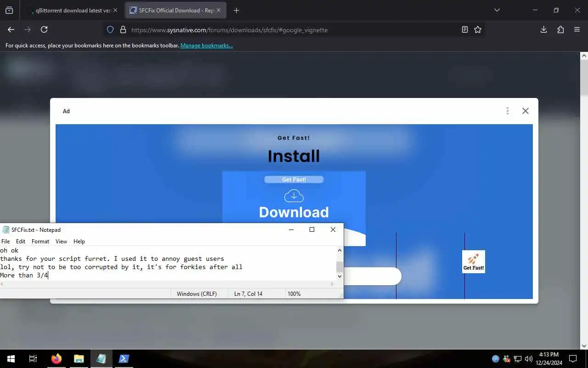
Task: Toggle reader view icon in address bar
Action: click(x=465, y=29)
